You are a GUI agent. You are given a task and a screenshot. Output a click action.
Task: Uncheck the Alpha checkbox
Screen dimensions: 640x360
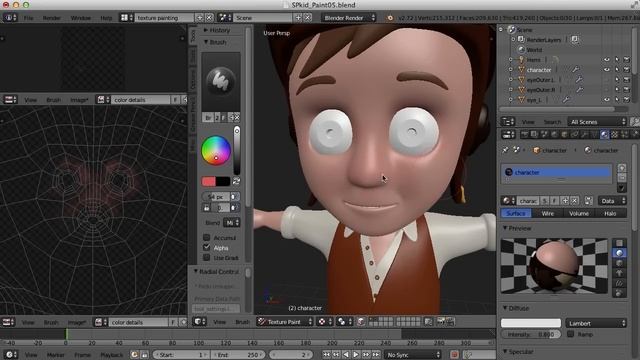click(207, 247)
